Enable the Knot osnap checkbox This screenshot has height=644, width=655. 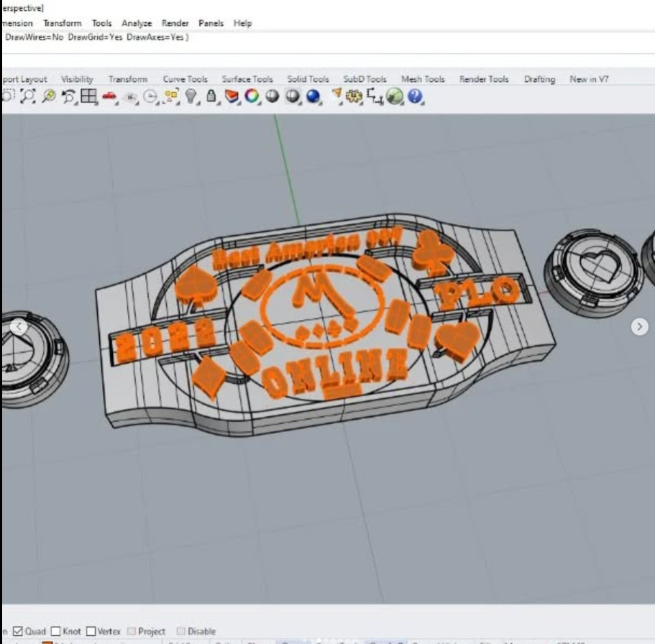pyautogui.click(x=56, y=631)
